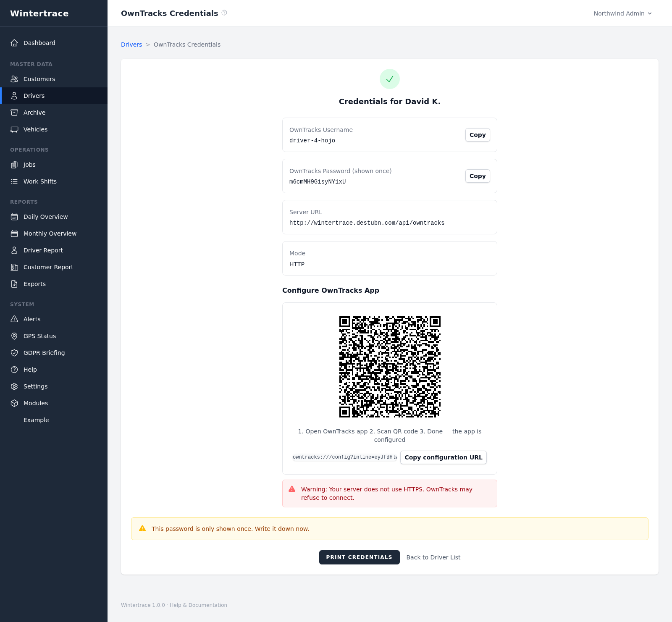The height and width of the screenshot is (622, 672).
Task: Click the owntracks config URL field
Action: (345, 457)
